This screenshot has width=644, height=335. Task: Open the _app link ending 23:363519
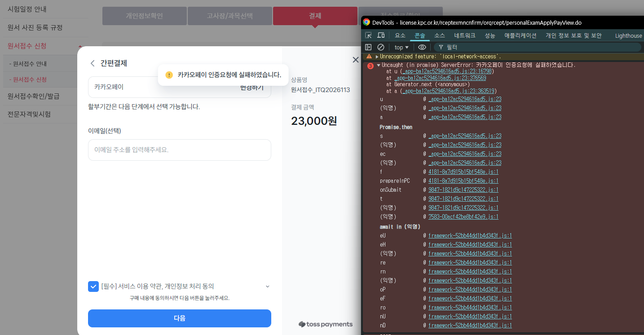(449, 90)
